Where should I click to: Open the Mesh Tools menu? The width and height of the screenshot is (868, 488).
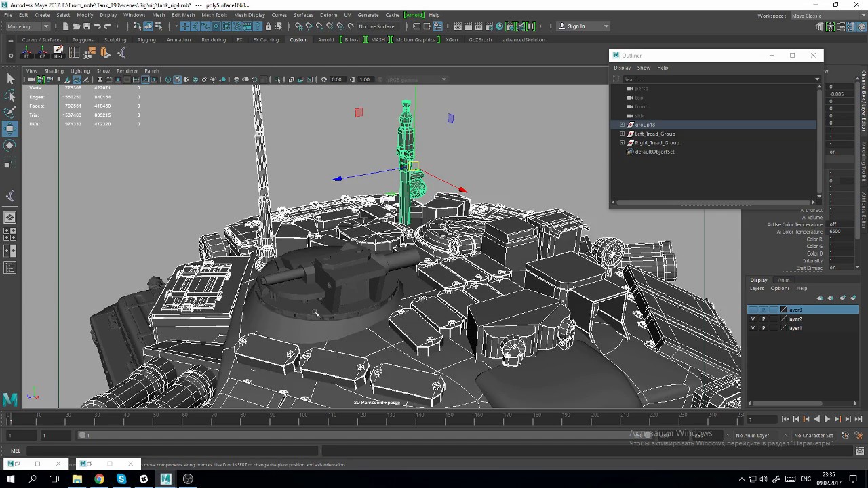(x=214, y=15)
